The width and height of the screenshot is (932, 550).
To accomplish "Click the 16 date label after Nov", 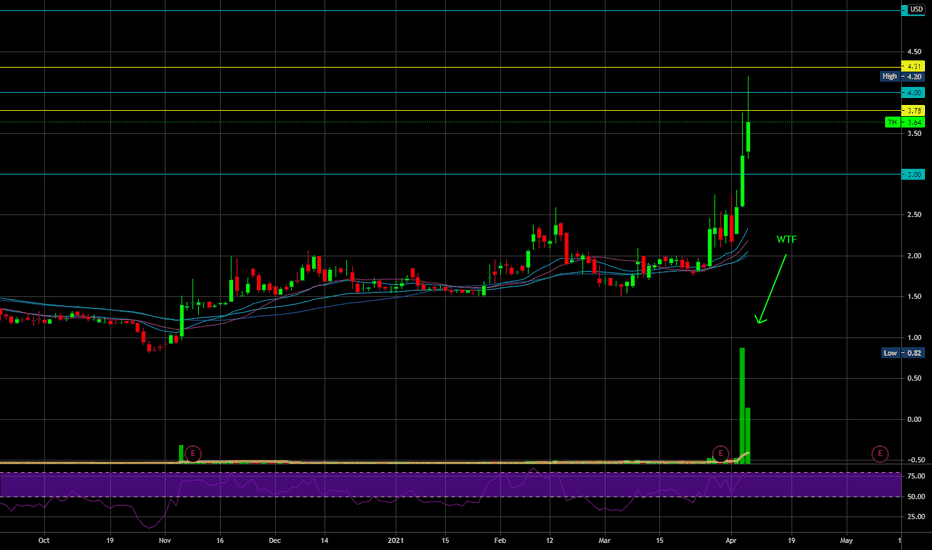I will click(220, 540).
